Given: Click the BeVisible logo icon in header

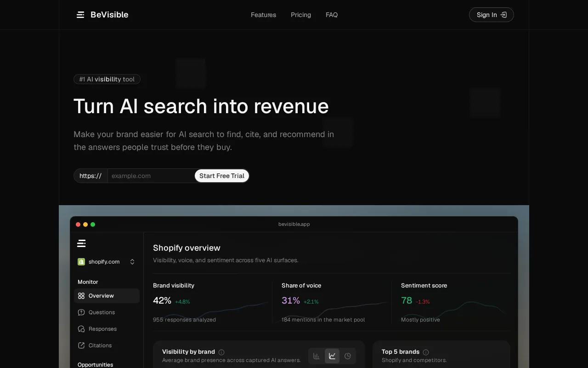Looking at the screenshot, I should pyautogui.click(x=80, y=15).
